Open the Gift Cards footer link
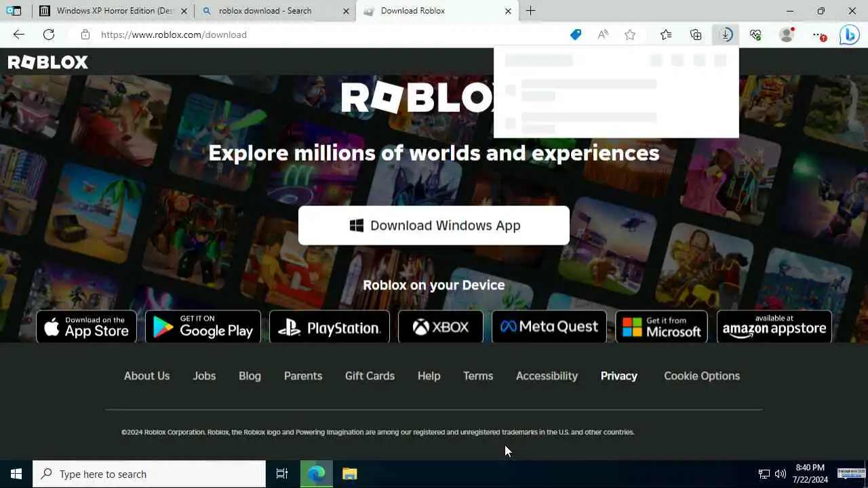Viewport: 868px width, 488px height. click(370, 375)
